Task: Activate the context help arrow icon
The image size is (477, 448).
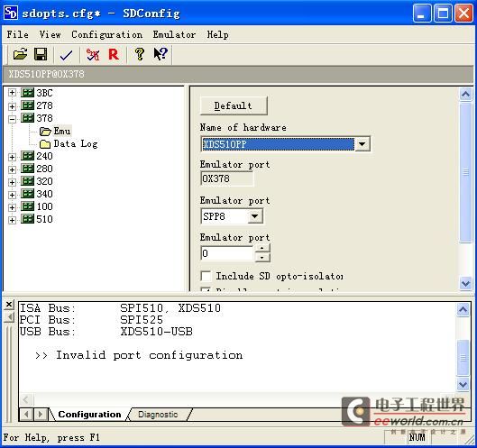Action: click(x=161, y=54)
